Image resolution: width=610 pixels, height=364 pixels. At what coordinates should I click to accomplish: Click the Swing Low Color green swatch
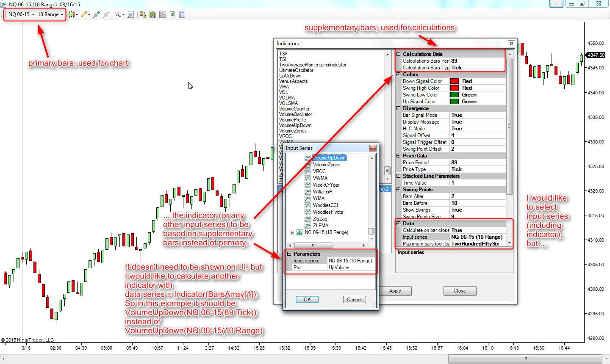click(455, 95)
